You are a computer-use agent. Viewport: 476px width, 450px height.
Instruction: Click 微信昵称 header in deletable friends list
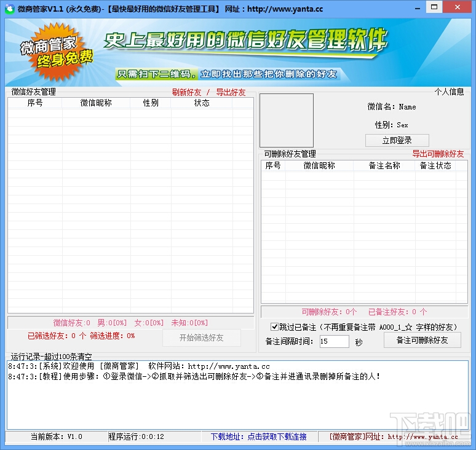coord(319,166)
